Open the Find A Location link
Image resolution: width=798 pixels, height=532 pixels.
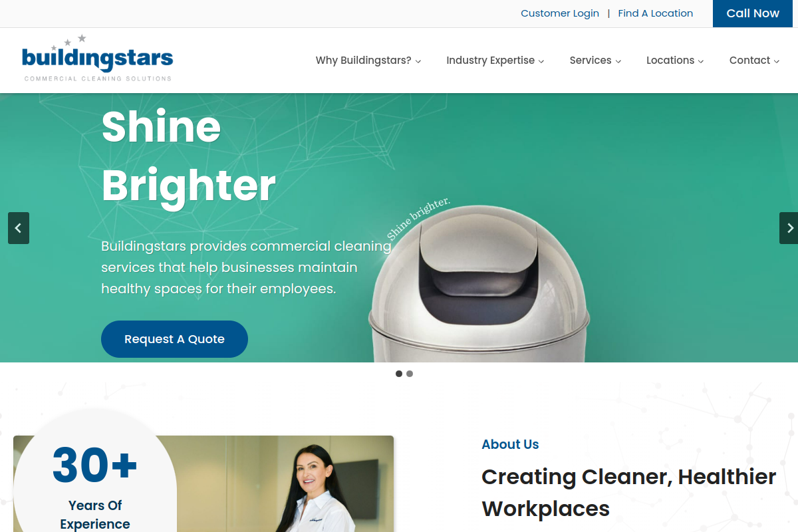[x=656, y=13]
